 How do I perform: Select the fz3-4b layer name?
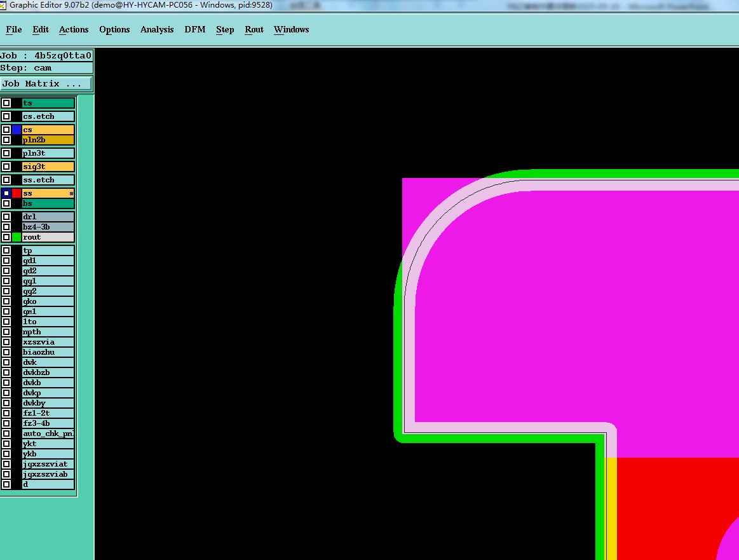(48, 423)
